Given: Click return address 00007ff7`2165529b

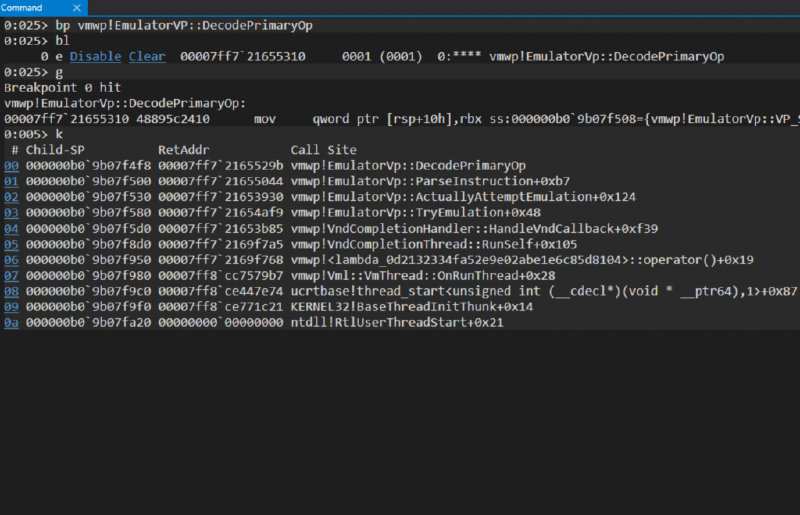Looking at the screenshot, I should pos(220,166).
